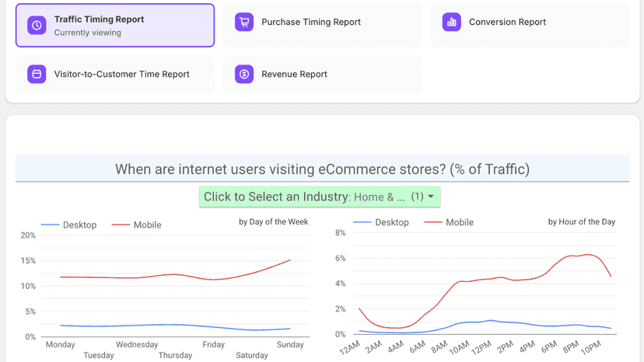Viewport: 644px width, 362px height.
Task: Click the calendar icon for Visitor-to-Customer Time
Action: [37, 75]
